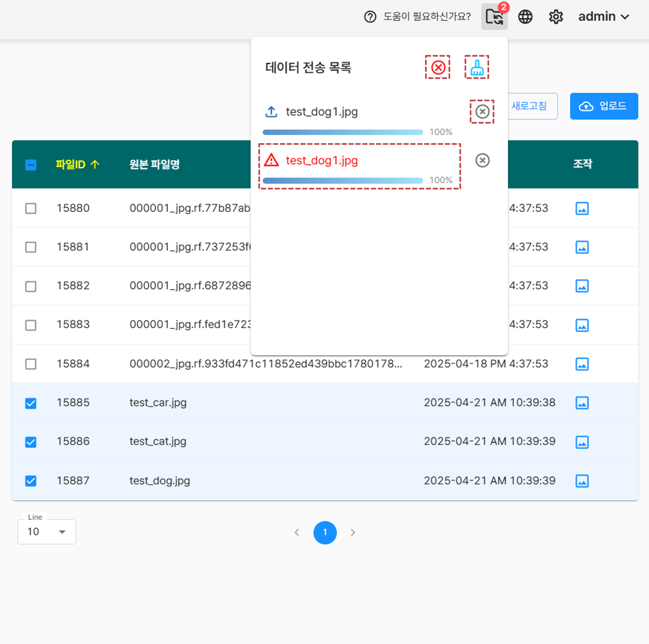Sort by 파일ID column

tap(77, 165)
